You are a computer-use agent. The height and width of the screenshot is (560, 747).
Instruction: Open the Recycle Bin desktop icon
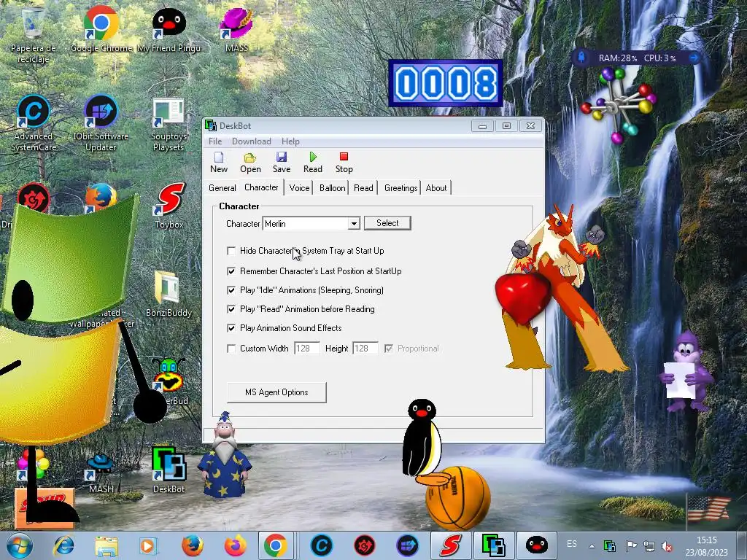34,34
